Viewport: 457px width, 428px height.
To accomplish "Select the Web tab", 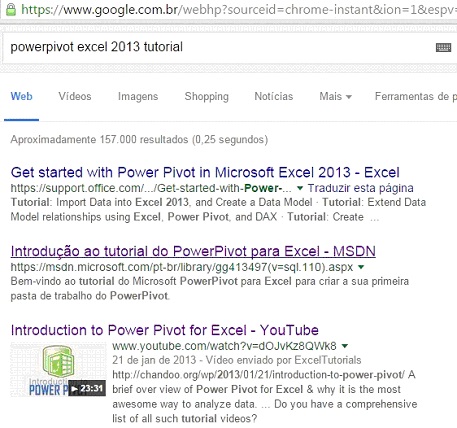I will coord(21,96).
